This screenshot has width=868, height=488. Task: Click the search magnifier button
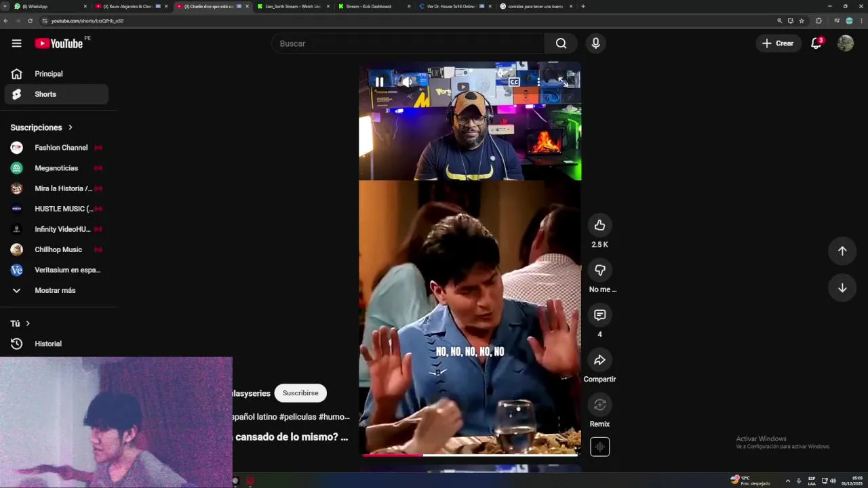pyautogui.click(x=561, y=43)
